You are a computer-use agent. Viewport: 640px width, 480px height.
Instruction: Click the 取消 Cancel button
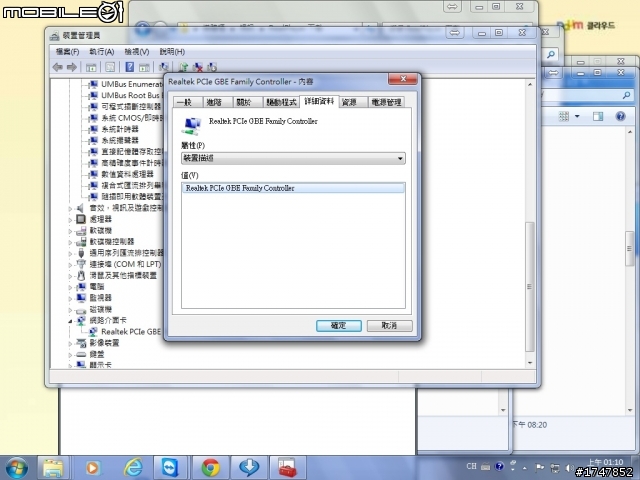tap(389, 326)
